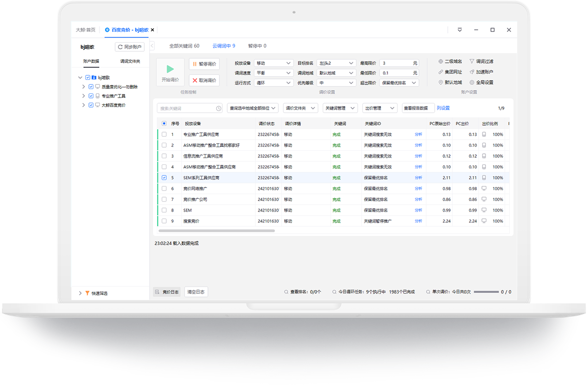The image size is (588, 385).
Task: Close the 百度竞价 tab with its X
Action: [x=153, y=30]
